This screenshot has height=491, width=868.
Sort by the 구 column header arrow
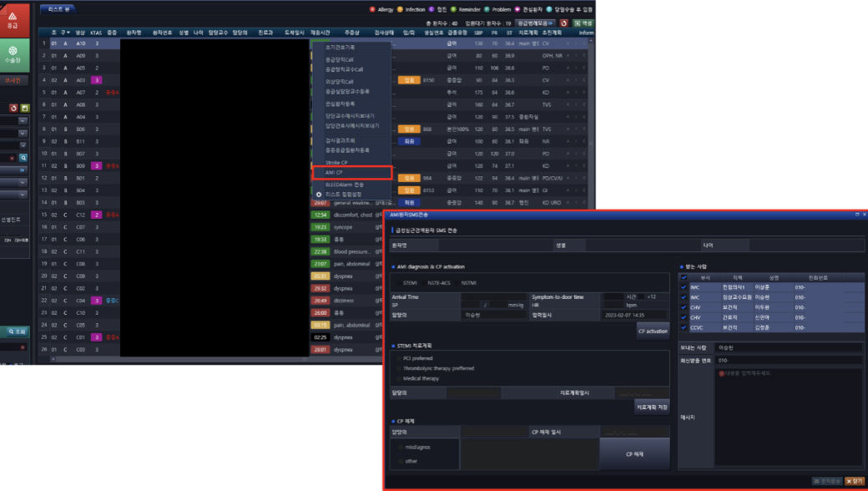pyautogui.click(x=66, y=33)
